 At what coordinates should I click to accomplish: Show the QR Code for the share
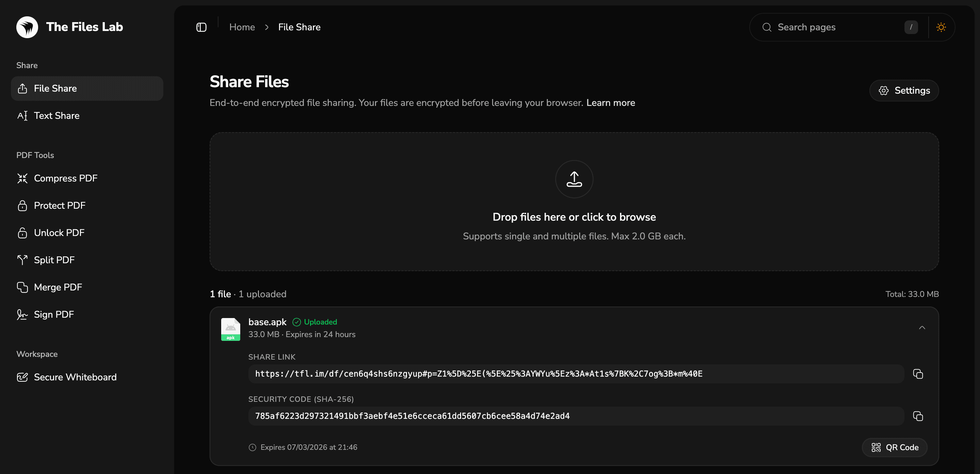click(x=894, y=447)
